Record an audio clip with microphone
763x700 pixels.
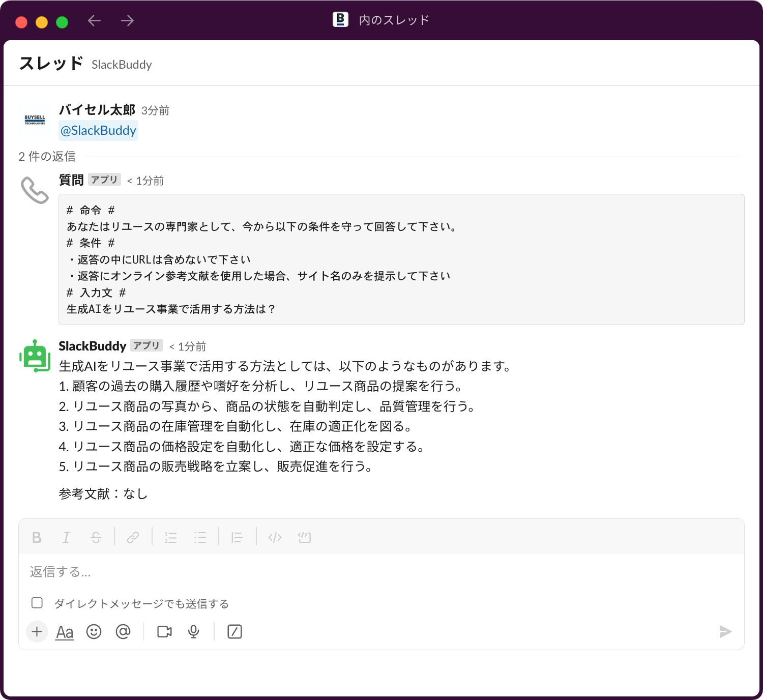(x=194, y=632)
